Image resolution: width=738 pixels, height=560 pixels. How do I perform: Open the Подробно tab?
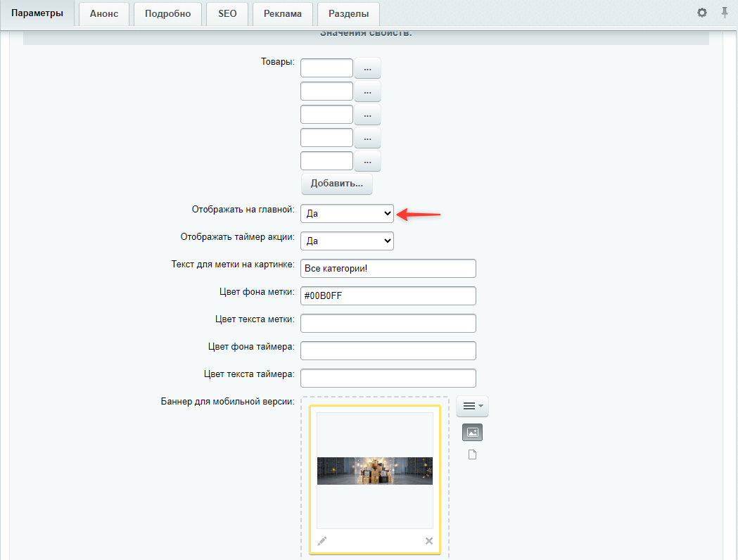point(167,13)
